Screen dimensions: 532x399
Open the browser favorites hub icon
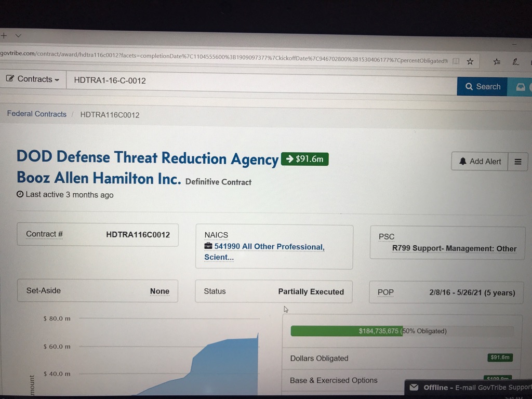tap(497, 61)
